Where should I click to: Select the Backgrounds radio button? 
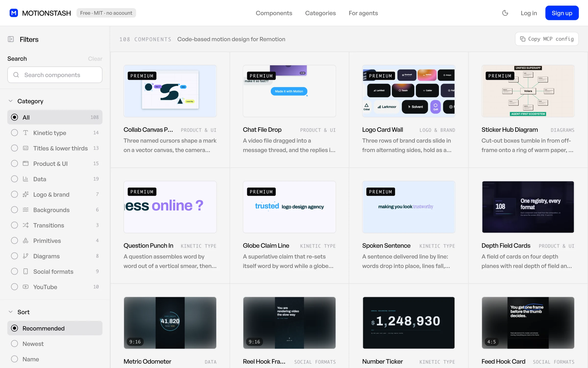[x=14, y=210]
